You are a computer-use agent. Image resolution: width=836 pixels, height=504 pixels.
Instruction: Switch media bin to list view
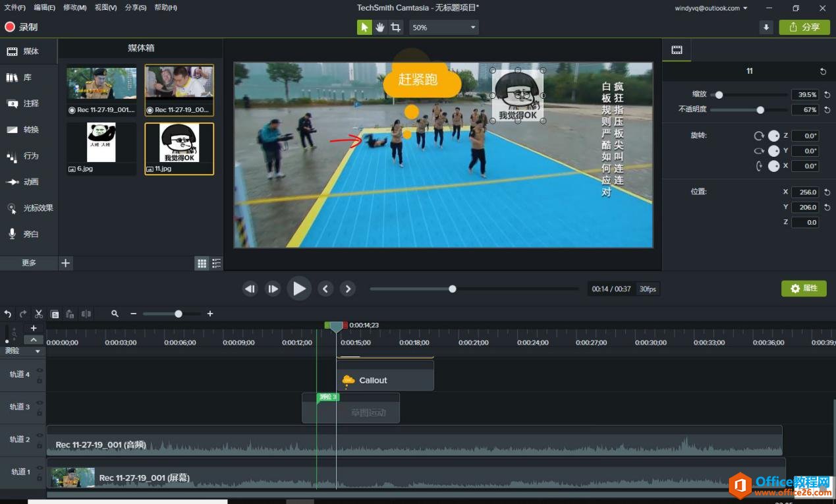pos(216,264)
